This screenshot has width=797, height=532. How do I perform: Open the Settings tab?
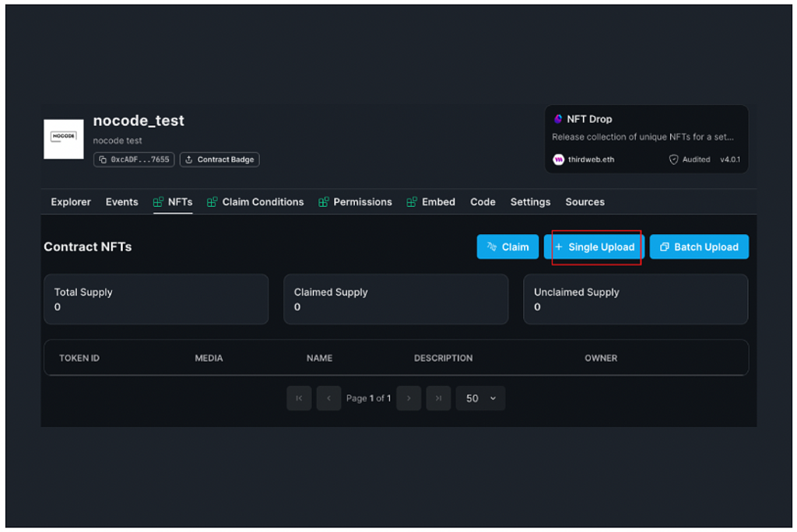[530, 202]
